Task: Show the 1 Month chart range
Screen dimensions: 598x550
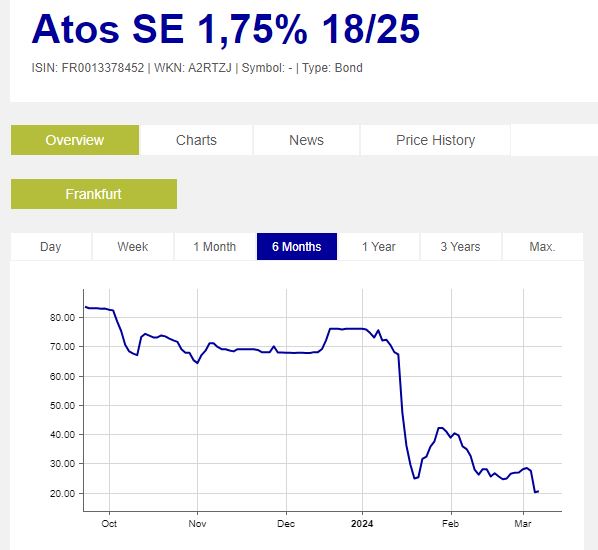Action: (x=215, y=246)
